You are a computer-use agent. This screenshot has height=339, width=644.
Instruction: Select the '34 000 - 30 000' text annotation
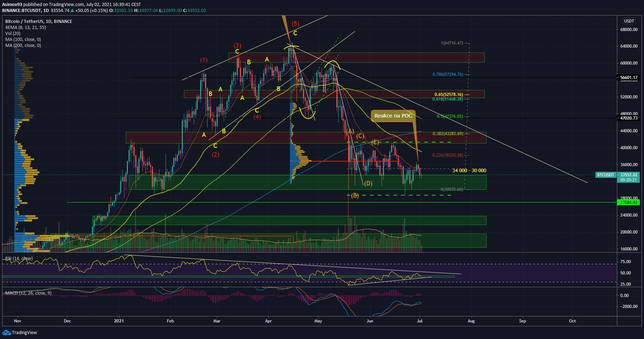click(469, 171)
